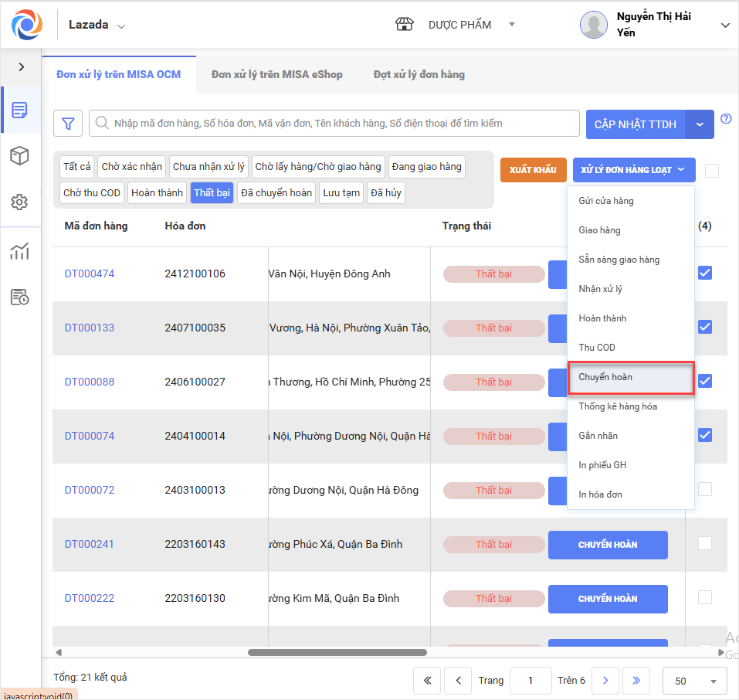Expand the arrow next to CẬP NHẬT TTDH
Image resolution: width=739 pixels, height=700 pixels.
click(700, 124)
